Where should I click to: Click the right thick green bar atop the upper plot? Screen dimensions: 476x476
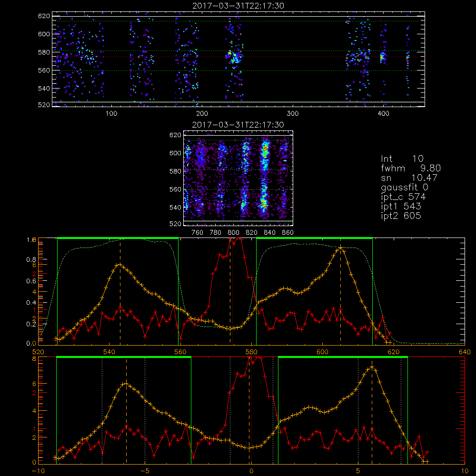pyautogui.click(x=314, y=238)
